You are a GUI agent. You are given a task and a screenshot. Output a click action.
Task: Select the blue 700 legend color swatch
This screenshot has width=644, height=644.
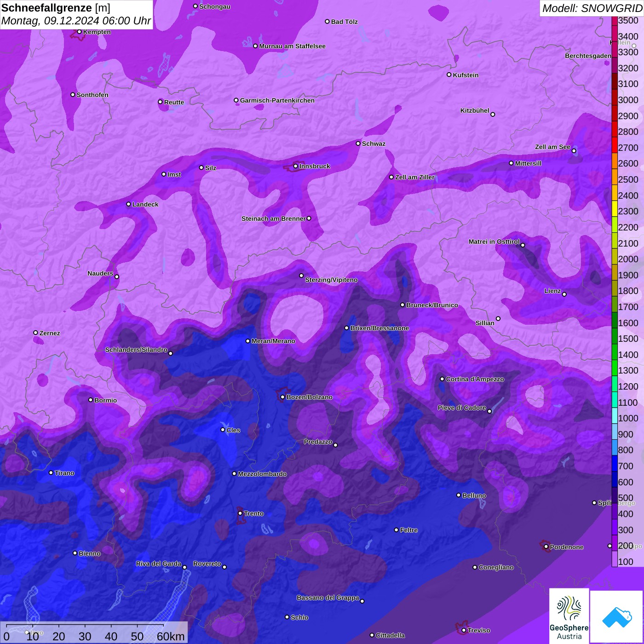[x=615, y=463]
